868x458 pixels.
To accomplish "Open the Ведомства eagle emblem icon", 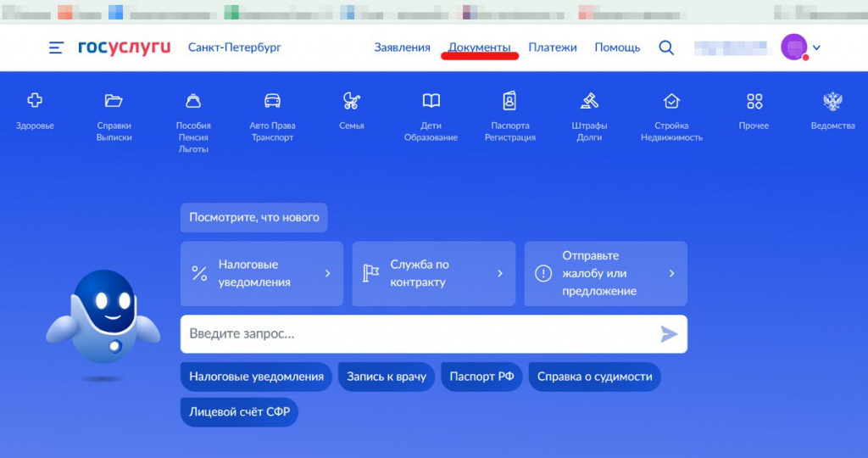I will coord(832,101).
